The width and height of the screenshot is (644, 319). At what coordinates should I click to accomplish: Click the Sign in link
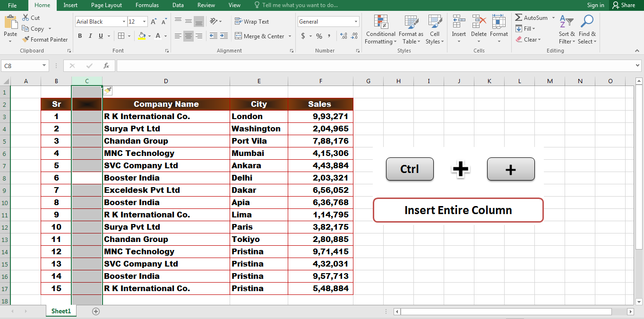[595, 5]
